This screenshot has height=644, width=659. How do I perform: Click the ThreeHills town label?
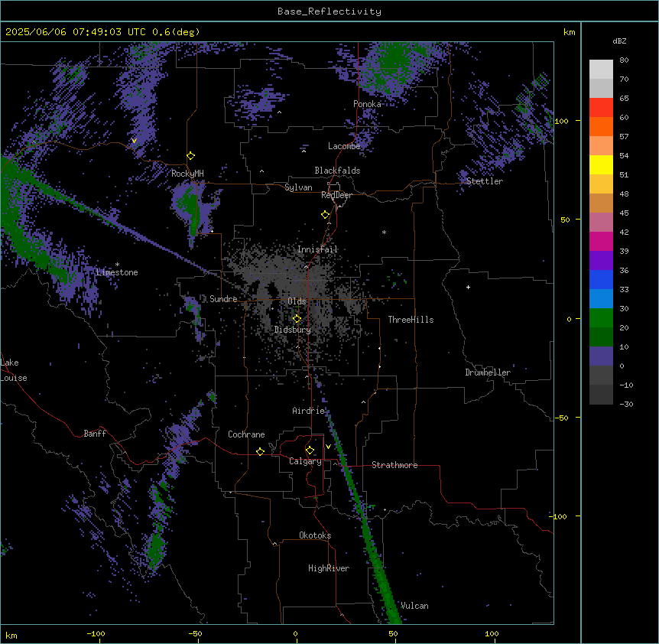click(x=411, y=320)
